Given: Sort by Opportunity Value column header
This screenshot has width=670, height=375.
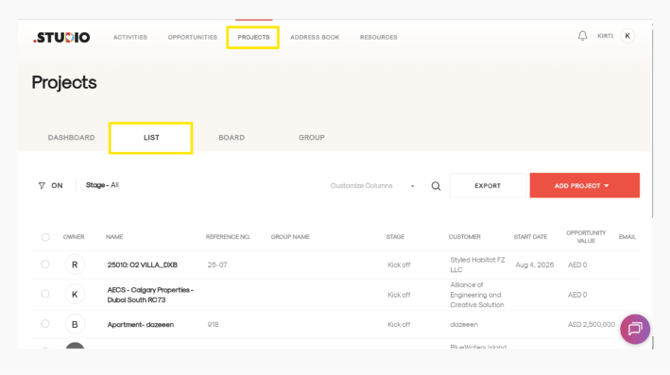Looking at the screenshot, I should pos(586,237).
